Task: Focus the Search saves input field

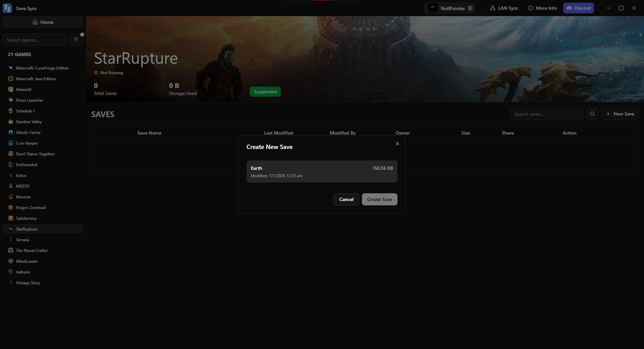Action: point(547,114)
